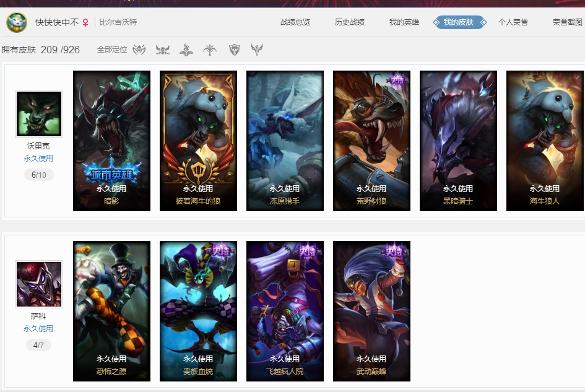585x392 pixels.
Task: Filter skins by the Marksman bow icon
Action: tap(210, 50)
